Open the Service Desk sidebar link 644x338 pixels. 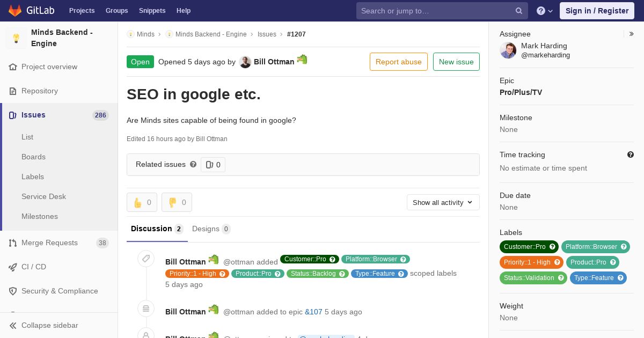43,197
